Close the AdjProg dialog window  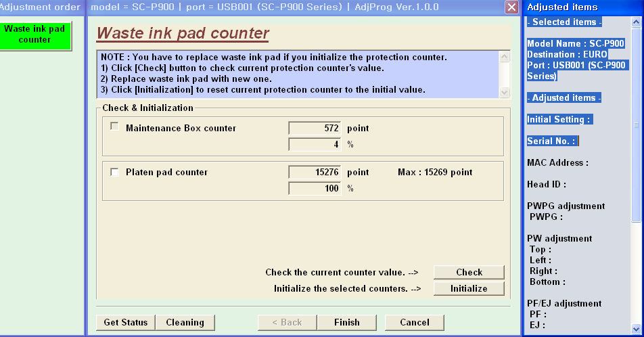[512, 7]
